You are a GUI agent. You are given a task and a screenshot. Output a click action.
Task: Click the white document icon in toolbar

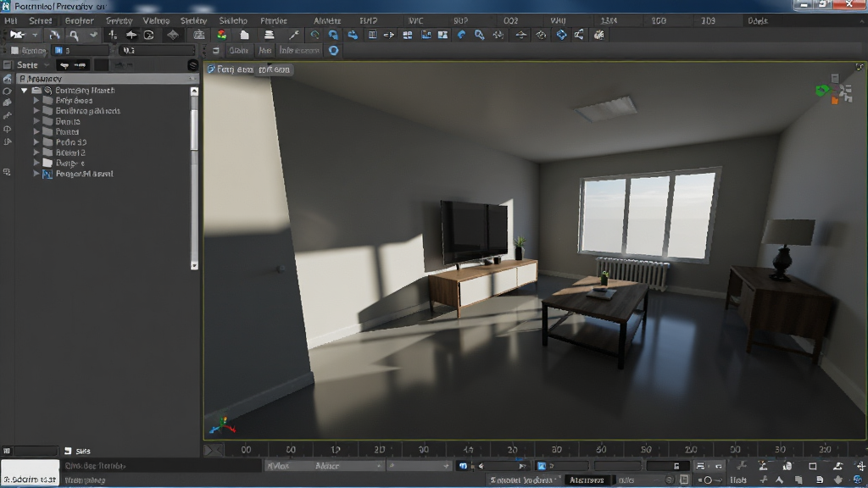[x=244, y=35]
